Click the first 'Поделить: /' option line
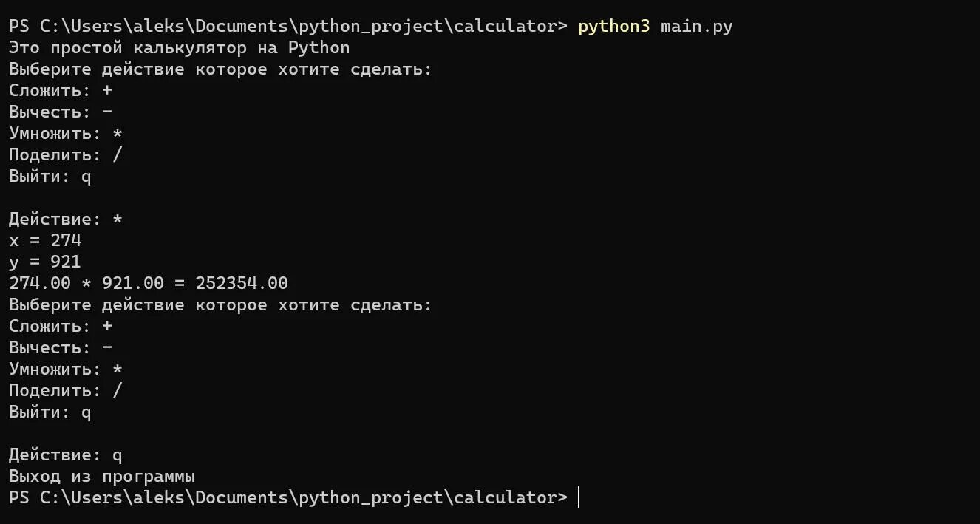This screenshot has height=524, width=980. point(66,155)
